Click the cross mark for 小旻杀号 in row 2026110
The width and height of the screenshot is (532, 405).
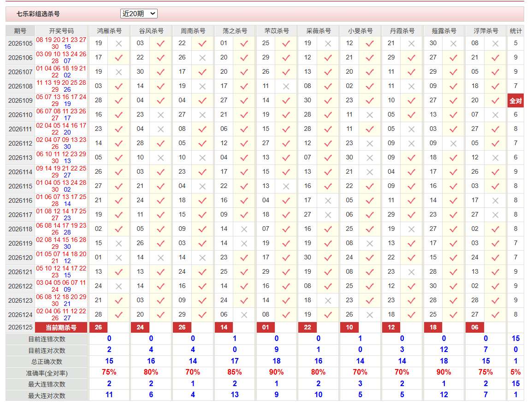[x=370, y=115]
